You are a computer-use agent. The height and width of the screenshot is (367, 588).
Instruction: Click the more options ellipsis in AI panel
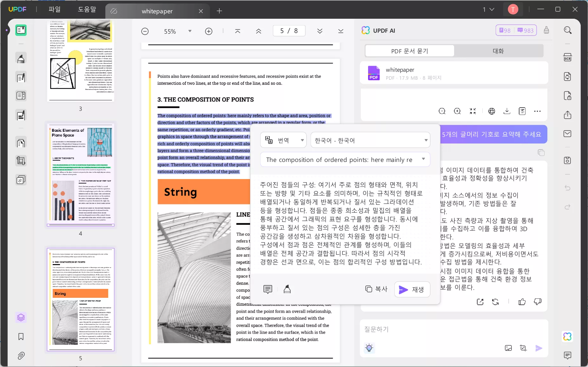pyautogui.click(x=537, y=111)
